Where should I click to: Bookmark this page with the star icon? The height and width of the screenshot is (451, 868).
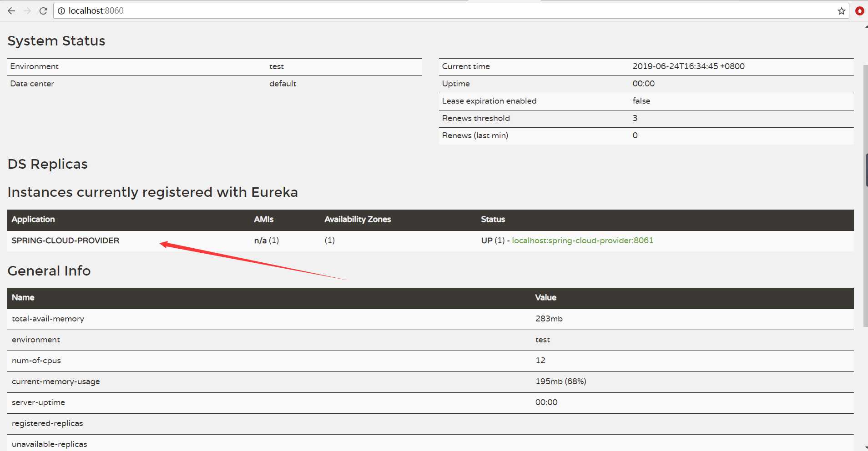[842, 11]
